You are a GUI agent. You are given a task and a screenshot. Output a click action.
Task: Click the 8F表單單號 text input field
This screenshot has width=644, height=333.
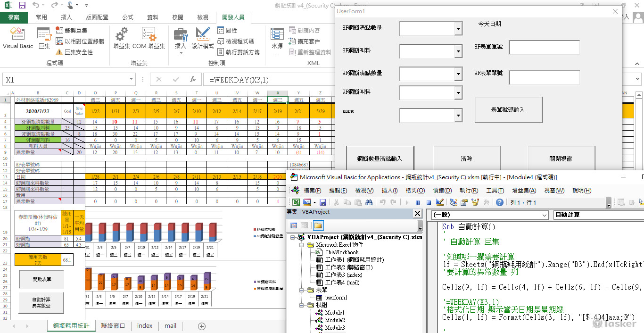544,48
